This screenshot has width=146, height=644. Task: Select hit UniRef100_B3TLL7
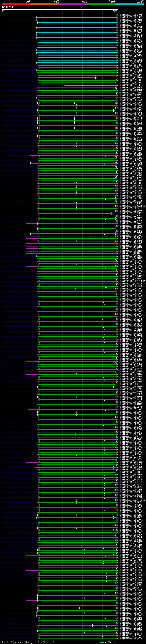131,37
